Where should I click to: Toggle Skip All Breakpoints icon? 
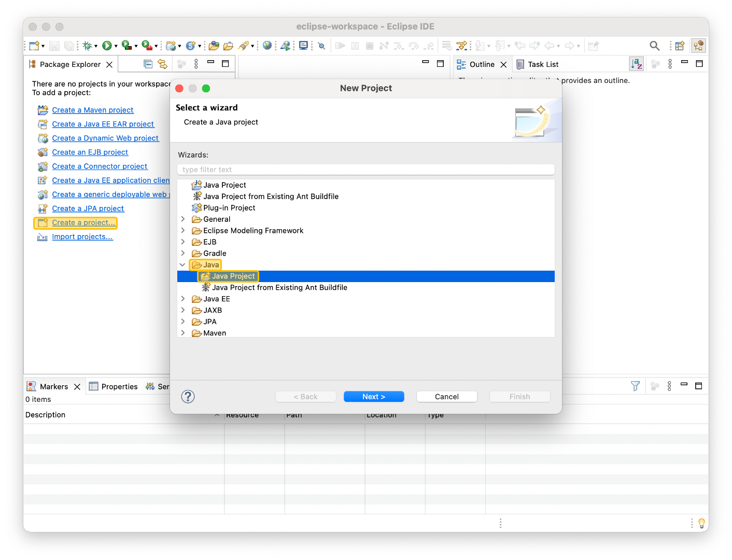point(321,46)
